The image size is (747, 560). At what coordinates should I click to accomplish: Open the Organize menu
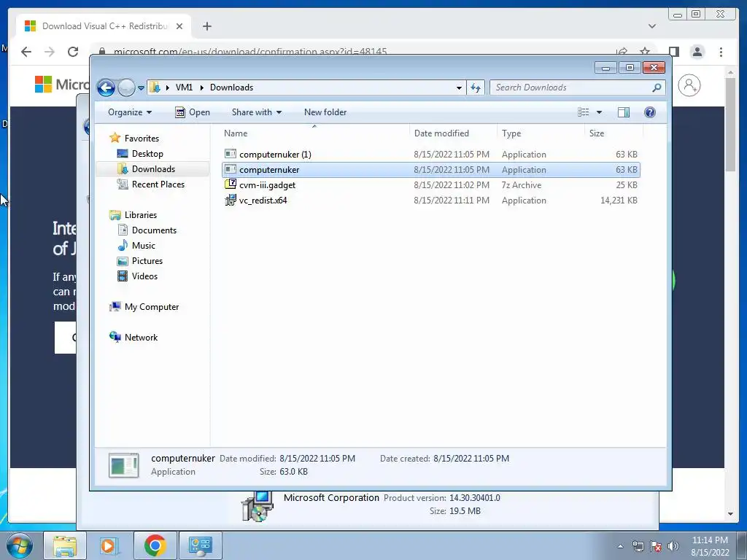tap(130, 112)
